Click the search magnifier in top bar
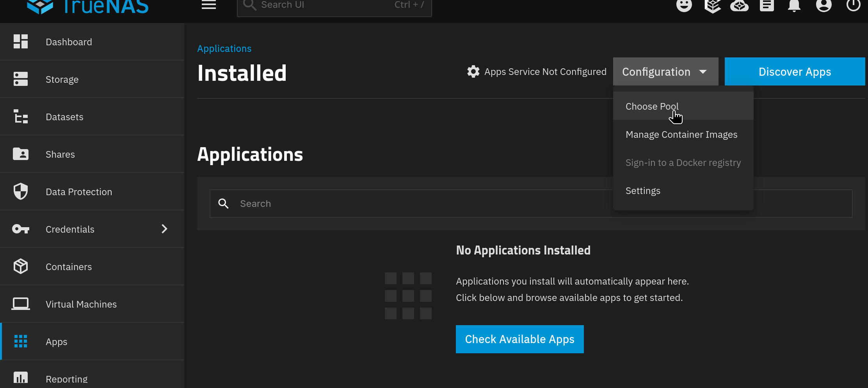 pos(250,5)
